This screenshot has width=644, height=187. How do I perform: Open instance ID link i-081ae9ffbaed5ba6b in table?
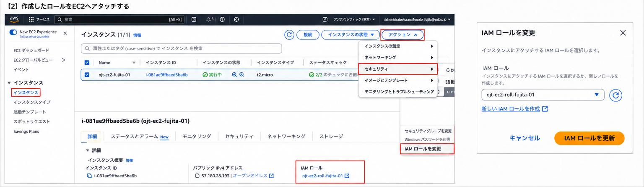click(166, 75)
